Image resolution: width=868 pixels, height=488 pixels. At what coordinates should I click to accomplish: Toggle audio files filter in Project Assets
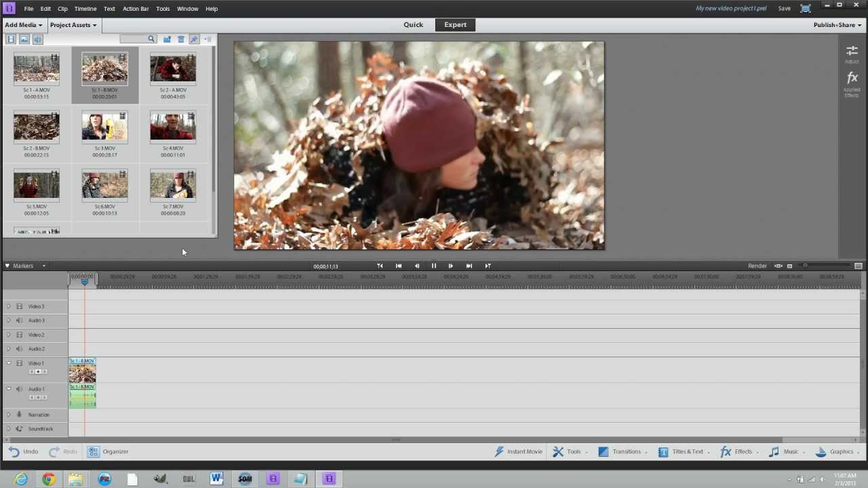coord(38,39)
